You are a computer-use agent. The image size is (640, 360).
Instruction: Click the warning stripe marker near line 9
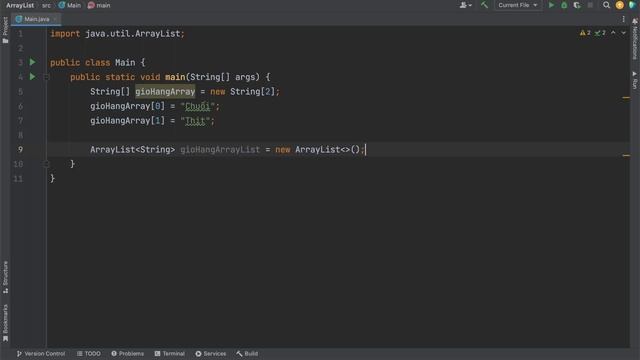pyautogui.click(x=626, y=156)
